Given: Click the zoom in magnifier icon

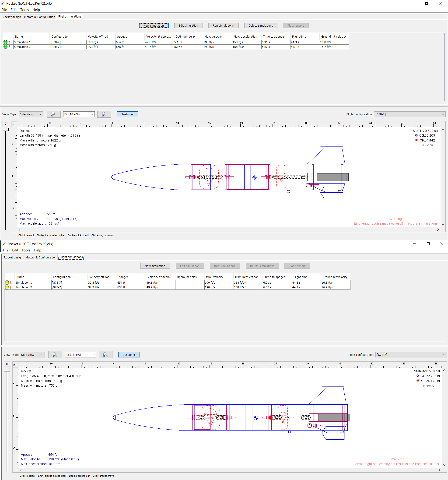Looking at the screenshot, I should [104, 114].
